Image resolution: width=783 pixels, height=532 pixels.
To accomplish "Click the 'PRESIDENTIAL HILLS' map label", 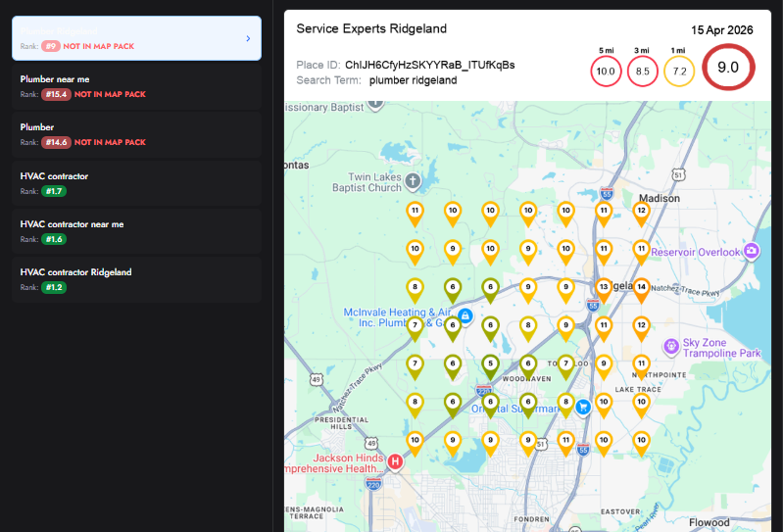I will (x=342, y=423).
